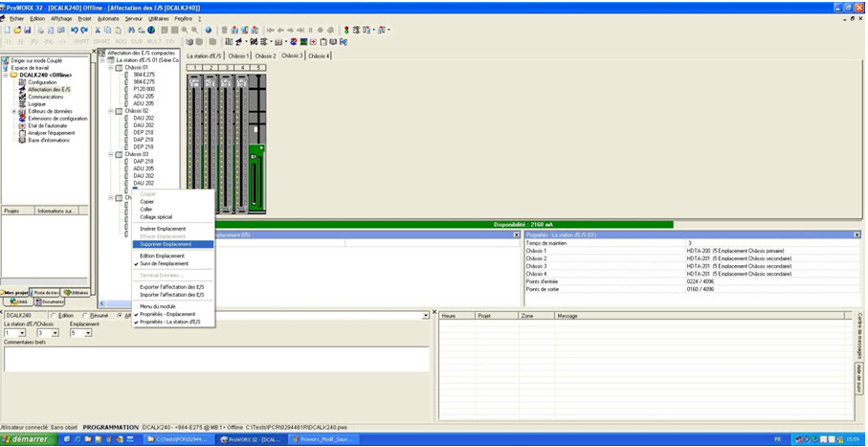The image size is (868, 447).
Task: Collapse the Châssis 03 tree node
Action: pyautogui.click(x=111, y=154)
